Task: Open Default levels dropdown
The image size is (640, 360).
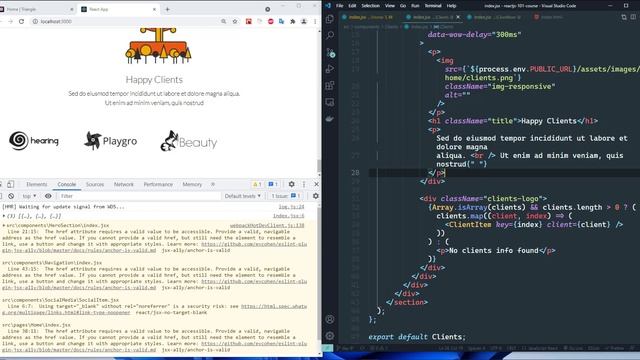Action: (x=242, y=196)
